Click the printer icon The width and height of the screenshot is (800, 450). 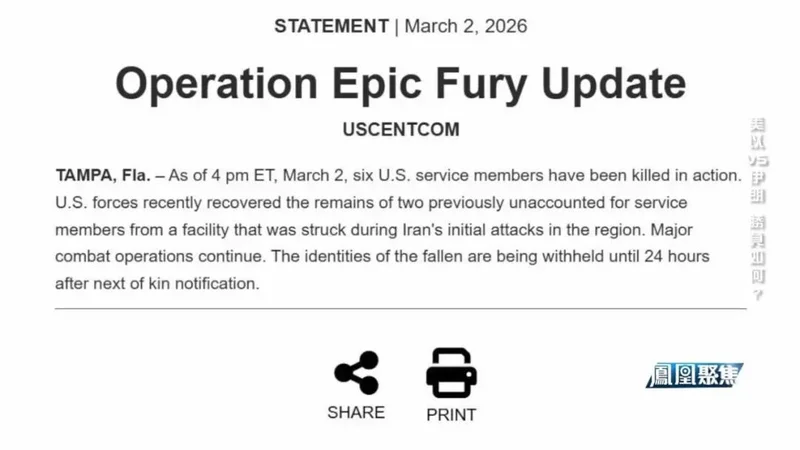click(x=451, y=373)
